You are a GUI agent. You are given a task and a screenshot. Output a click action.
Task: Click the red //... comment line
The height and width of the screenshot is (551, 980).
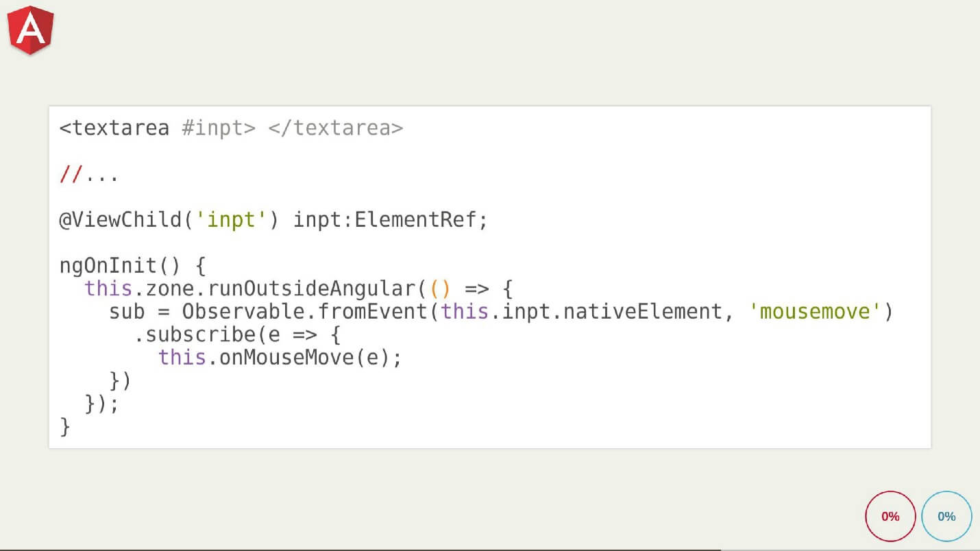click(89, 175)
